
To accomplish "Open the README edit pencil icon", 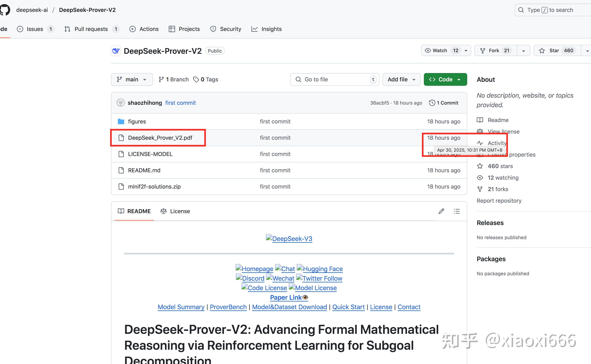I will 441,211.
